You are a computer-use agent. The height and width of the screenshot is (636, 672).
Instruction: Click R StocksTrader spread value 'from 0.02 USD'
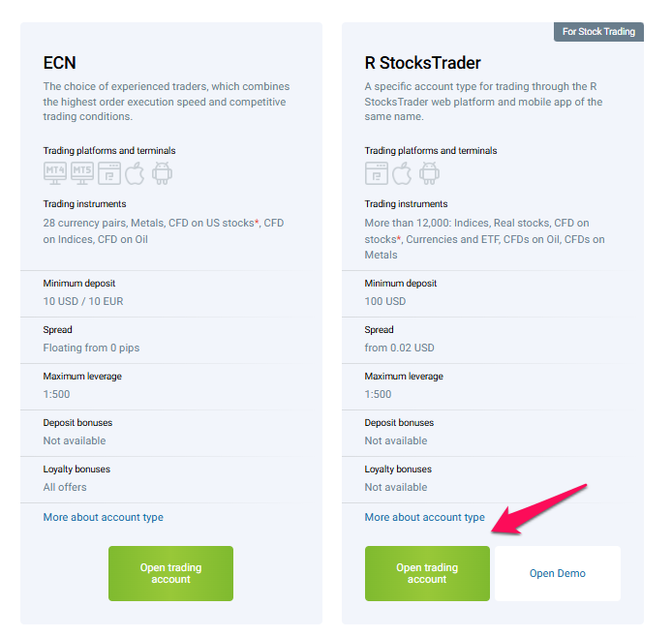pos(399,348)
